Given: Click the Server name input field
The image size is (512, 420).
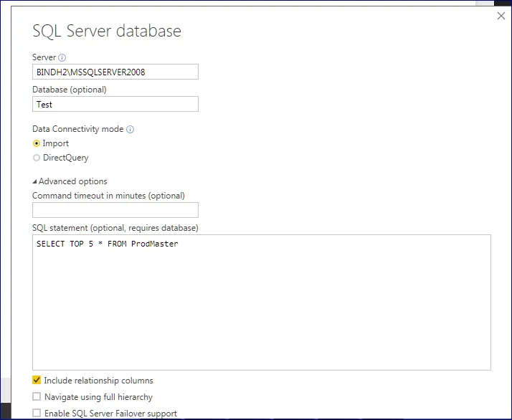Looking at the screenshot, I should pyautogui.click(x=115, y=72).
